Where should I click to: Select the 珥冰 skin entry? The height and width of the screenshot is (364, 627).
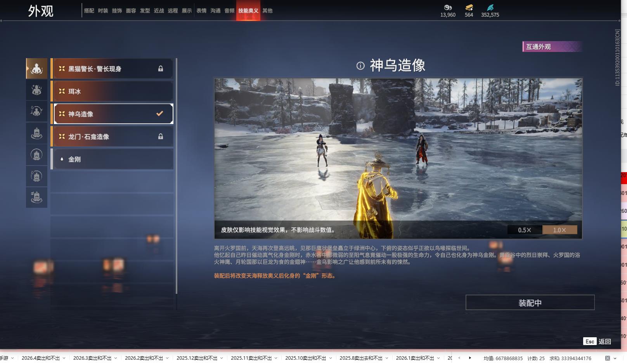click(x=112, y=91)
